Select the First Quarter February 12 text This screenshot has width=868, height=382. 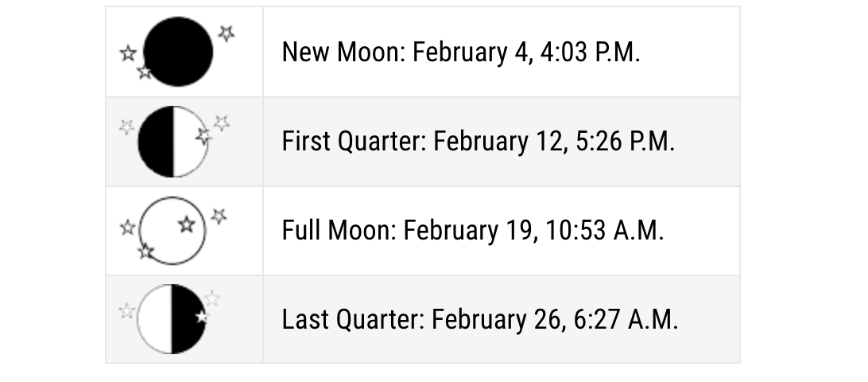pos(478,142)
